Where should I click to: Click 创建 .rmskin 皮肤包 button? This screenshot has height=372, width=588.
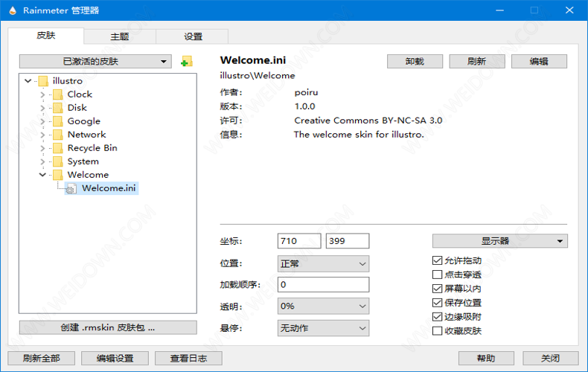point(108,328)
